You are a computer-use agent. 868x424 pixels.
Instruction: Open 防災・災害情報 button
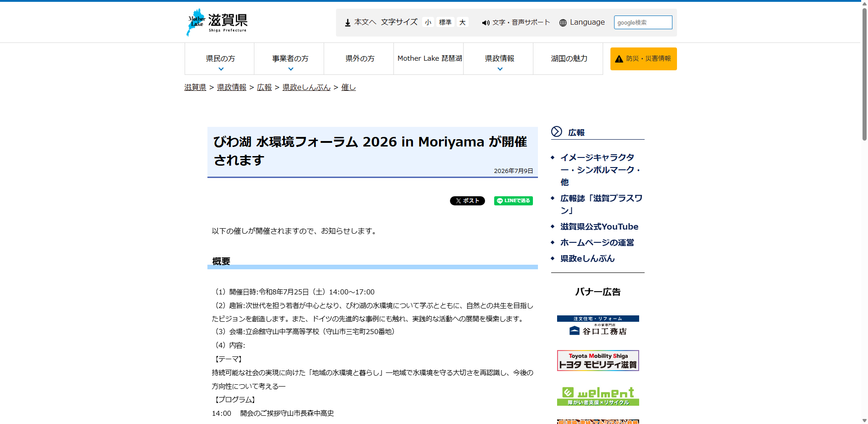(x=643, y=59)
